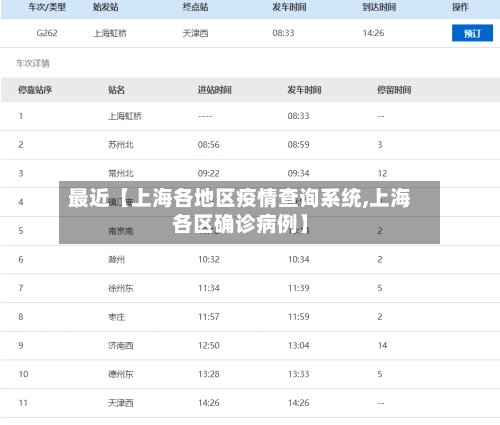Click stay duration 2 for 滁州
This screenshot has height=425, width=500.
coord(380,259)
